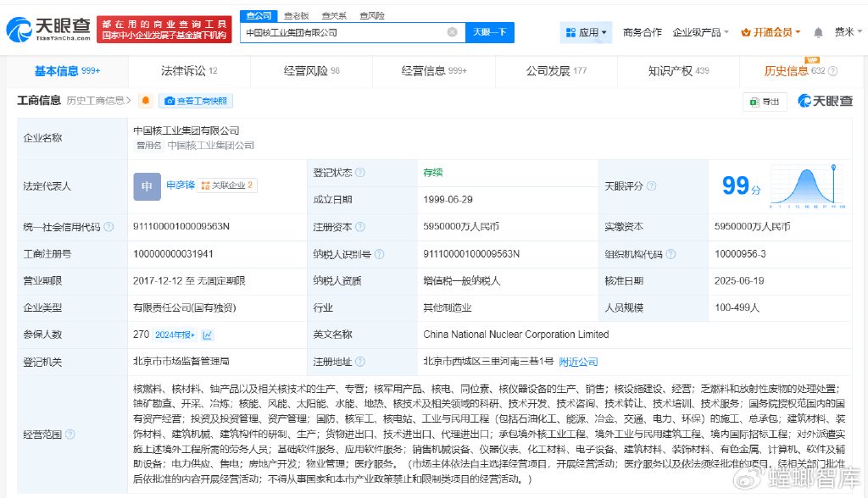This screenshot has width=868, height=498.
Task: Open the 经营信息 tab
Action: tap(433, 71)
